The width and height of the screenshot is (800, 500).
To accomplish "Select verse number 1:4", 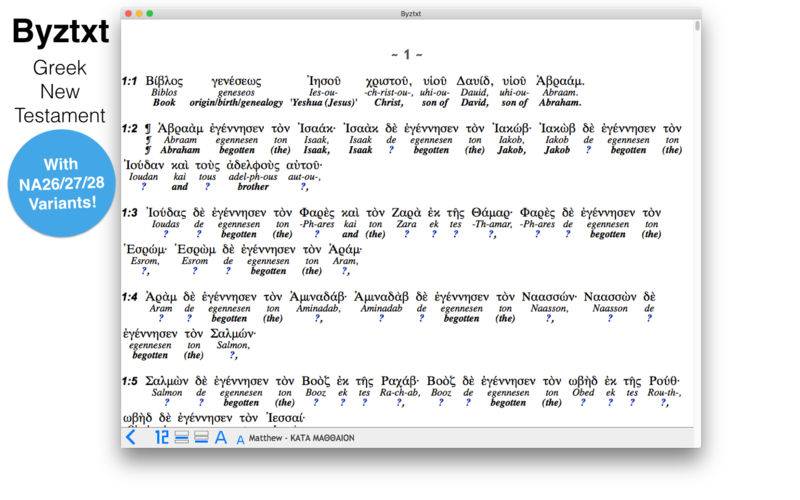I will click(130, 297).
